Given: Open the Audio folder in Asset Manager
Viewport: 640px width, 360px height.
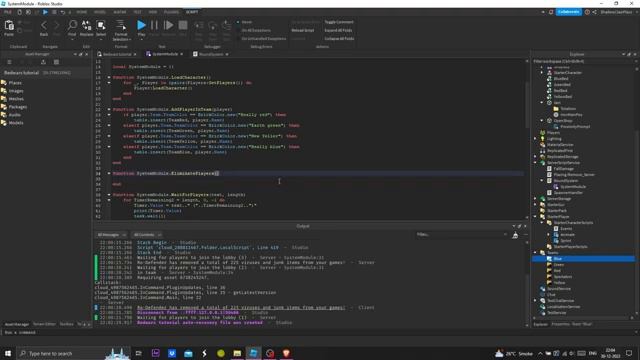Looking at the screenshot, I should click(x=15, y=115).
